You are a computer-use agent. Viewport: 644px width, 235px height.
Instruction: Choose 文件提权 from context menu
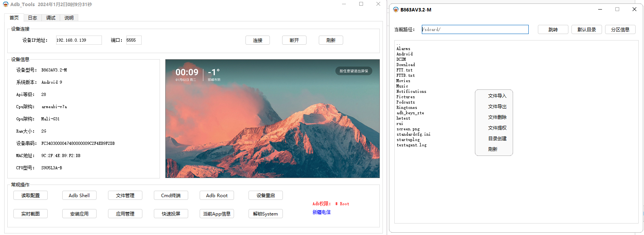497,128
